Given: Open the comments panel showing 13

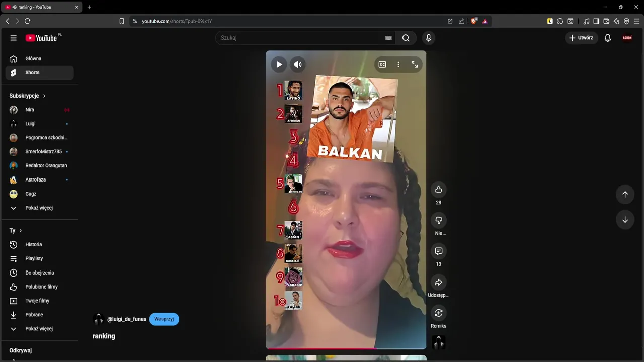Looking at the screenshot, I should [x=439, y=251].
